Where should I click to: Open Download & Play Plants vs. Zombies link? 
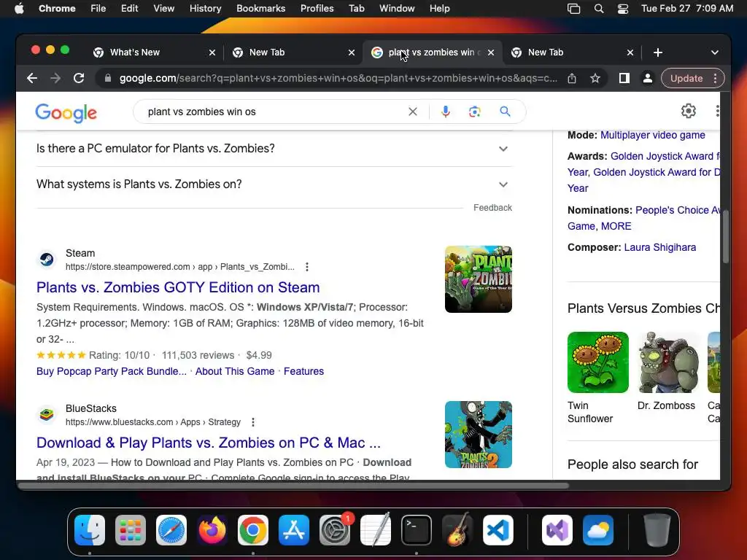(209, 443)
